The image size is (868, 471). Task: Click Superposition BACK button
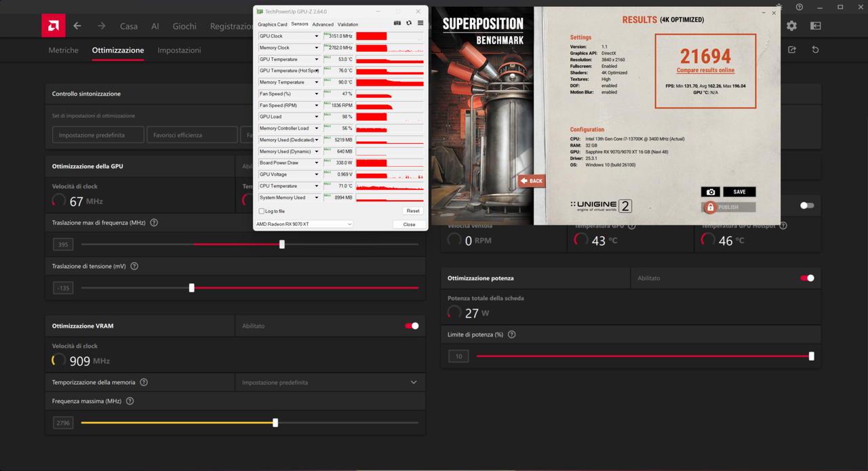click(x=532, y=181)
